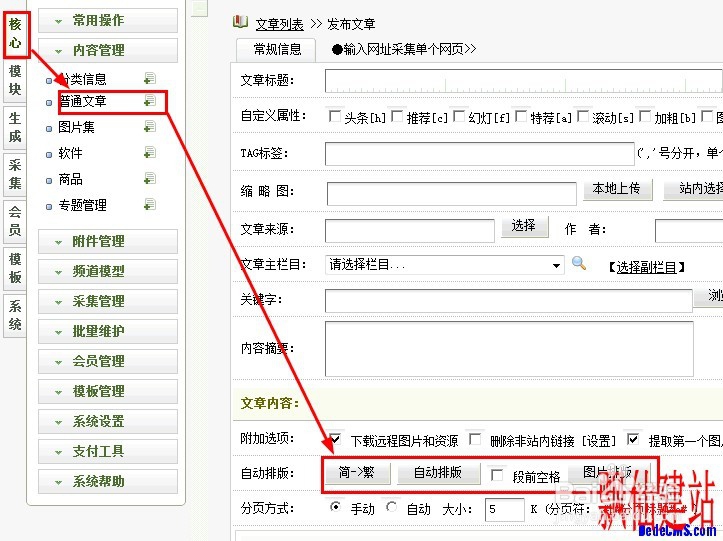Expand the 附件管理 section
Screen dimensions: 723x541
pos(108,241)
